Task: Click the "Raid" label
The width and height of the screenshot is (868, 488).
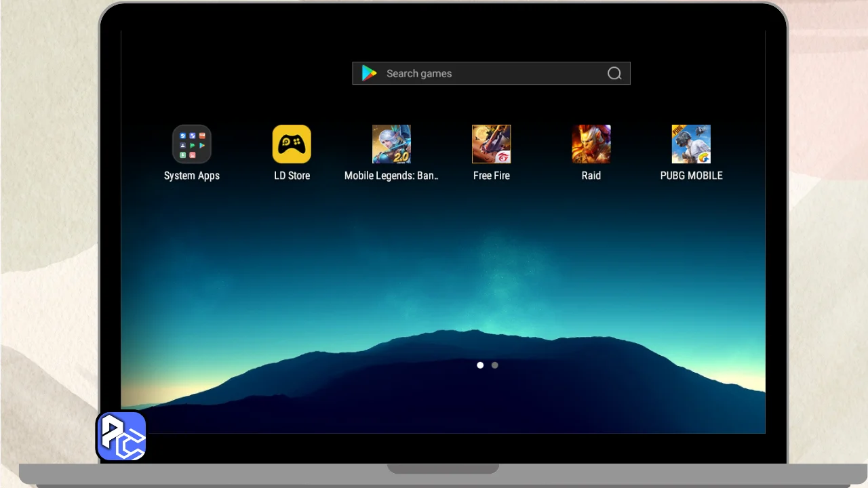Action: click(591, 176)
